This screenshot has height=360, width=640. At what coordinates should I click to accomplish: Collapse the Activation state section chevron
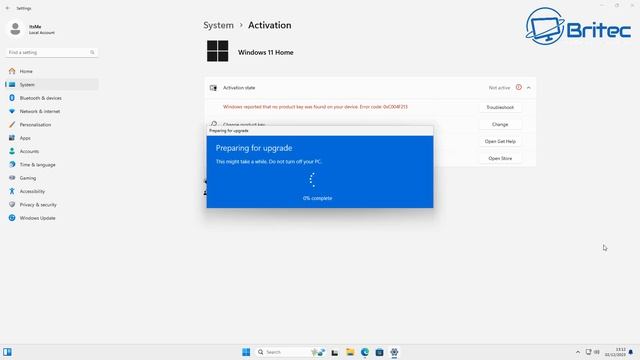[x=529, y=88]
